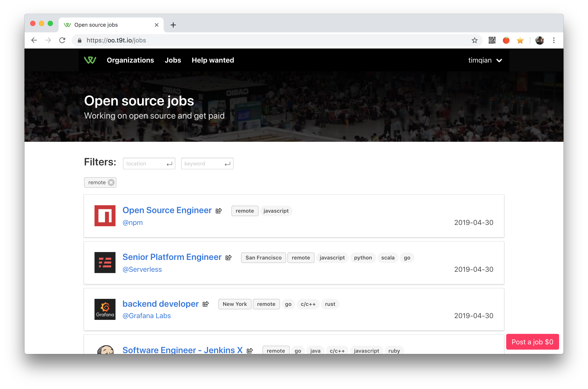588x389 pixels.
Task: Click the npm red logo thumbnail
Action: click(x=105, y=216)
